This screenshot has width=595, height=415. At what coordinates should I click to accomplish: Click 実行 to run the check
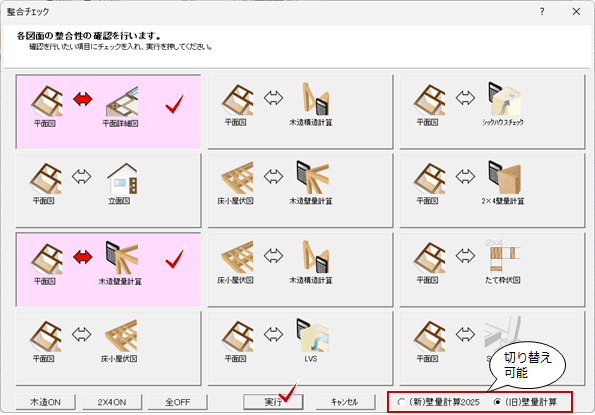[x=273, y=402]
